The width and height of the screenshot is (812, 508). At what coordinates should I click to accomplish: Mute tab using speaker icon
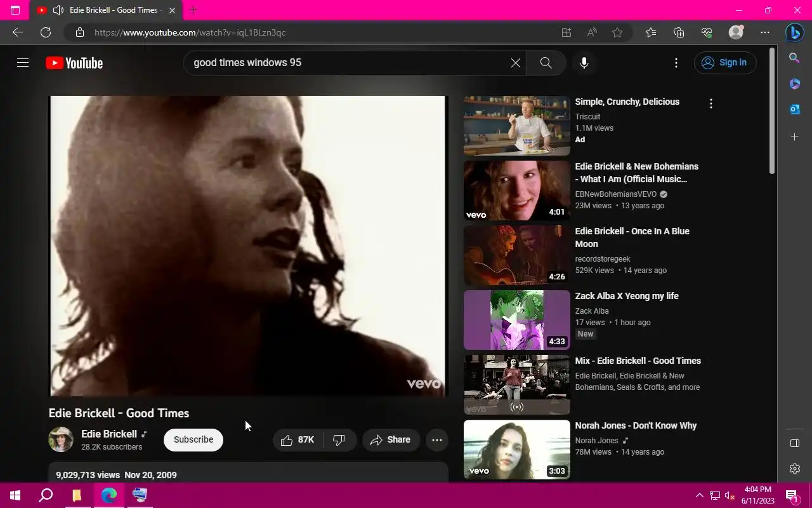(58, 10)
